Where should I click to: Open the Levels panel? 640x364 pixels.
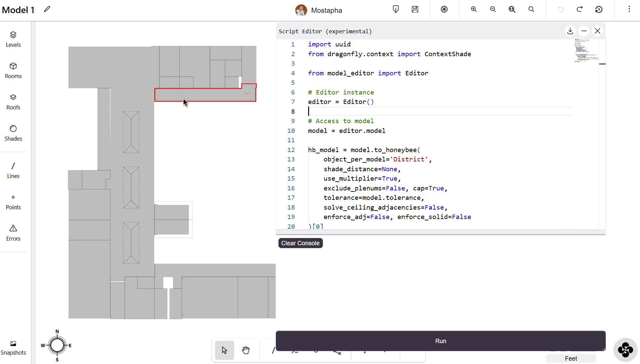coord(13,39)
